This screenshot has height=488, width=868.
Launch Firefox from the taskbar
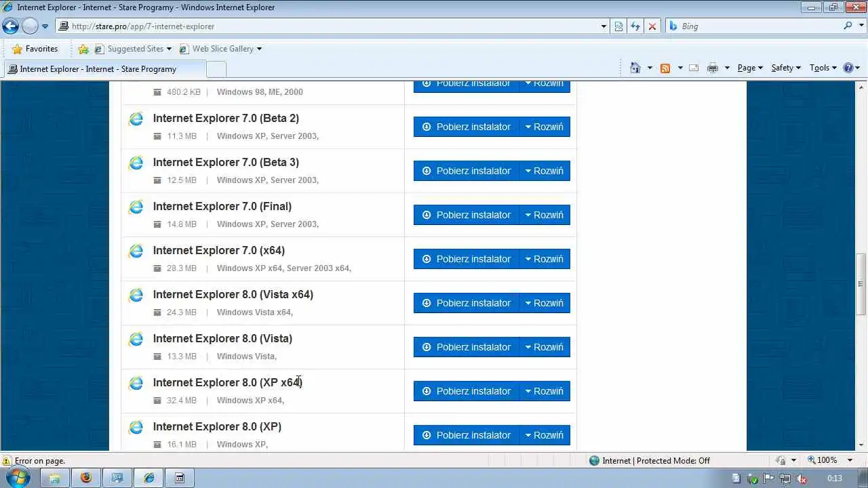tap(85, 478)
